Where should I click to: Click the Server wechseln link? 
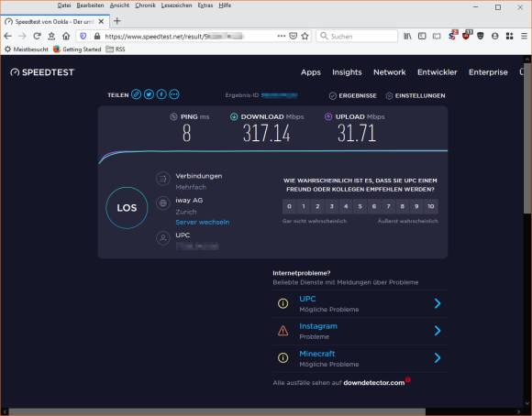[x=203, y=223]
